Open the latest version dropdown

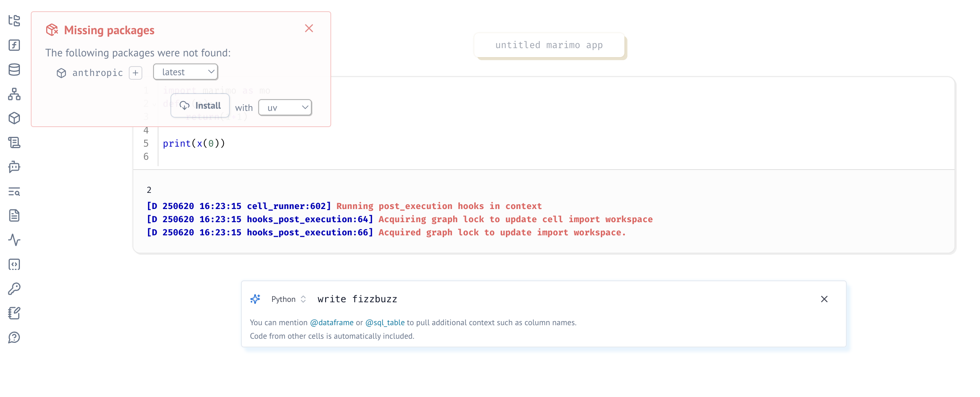(x=185, y=72)
